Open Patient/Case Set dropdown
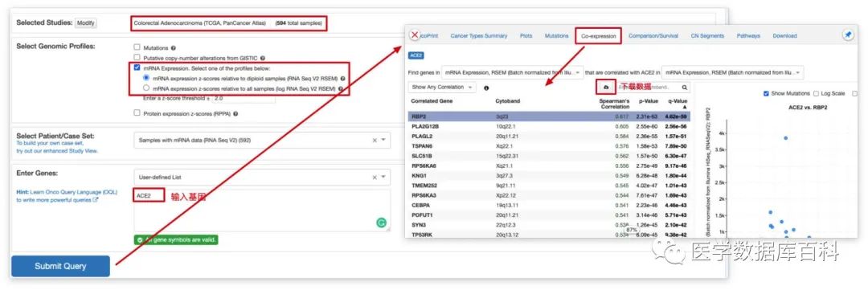 pos(262,140)
